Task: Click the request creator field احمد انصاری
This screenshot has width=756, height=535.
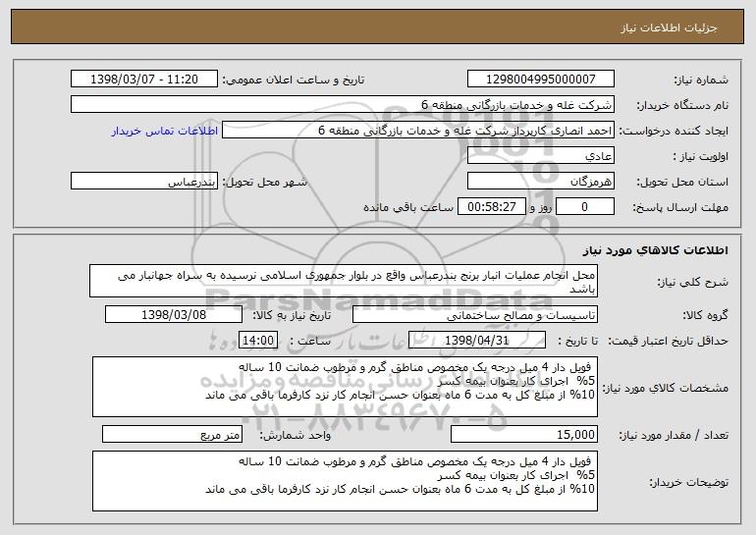Action: coord(418,131)
